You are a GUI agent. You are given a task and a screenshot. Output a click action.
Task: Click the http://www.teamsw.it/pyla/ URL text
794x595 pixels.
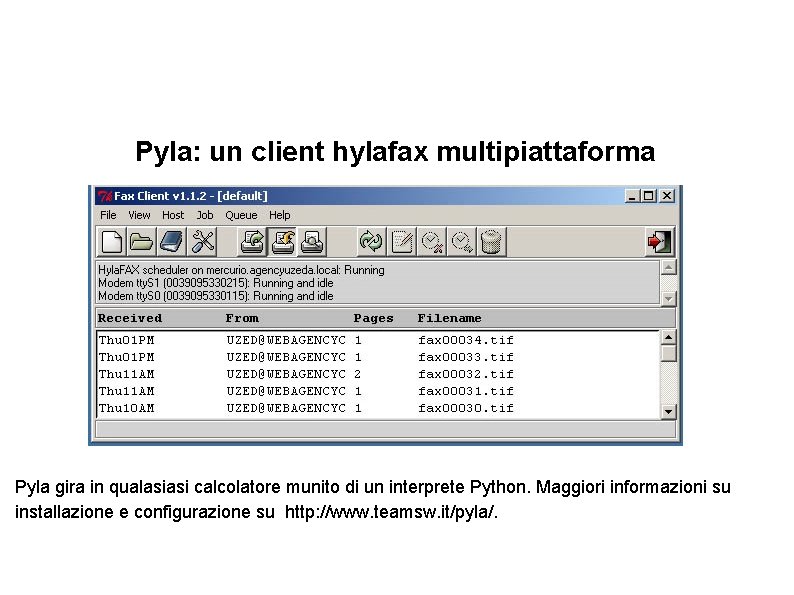tap(391, 512)
